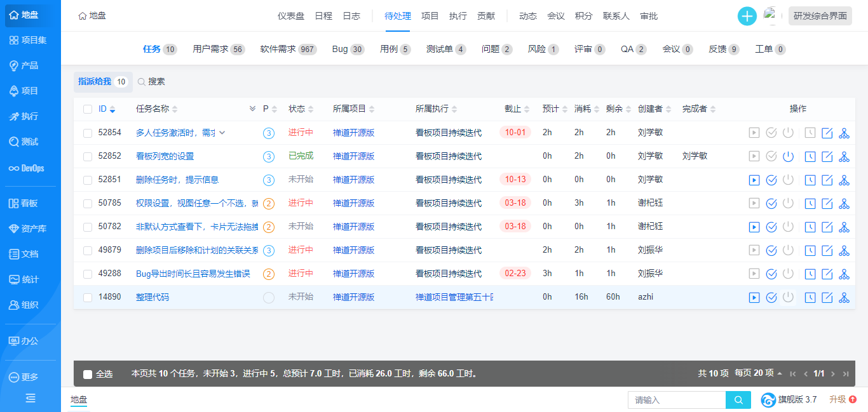This screenshot has width=868, height=412.
Task: Select checkbox for task 52852
Action: coord(88,157)
